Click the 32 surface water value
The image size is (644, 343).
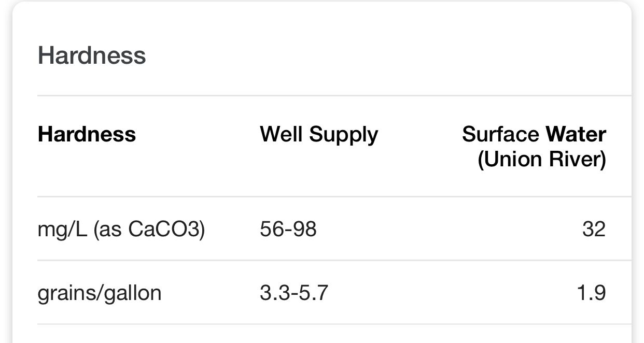coord(594,228)
